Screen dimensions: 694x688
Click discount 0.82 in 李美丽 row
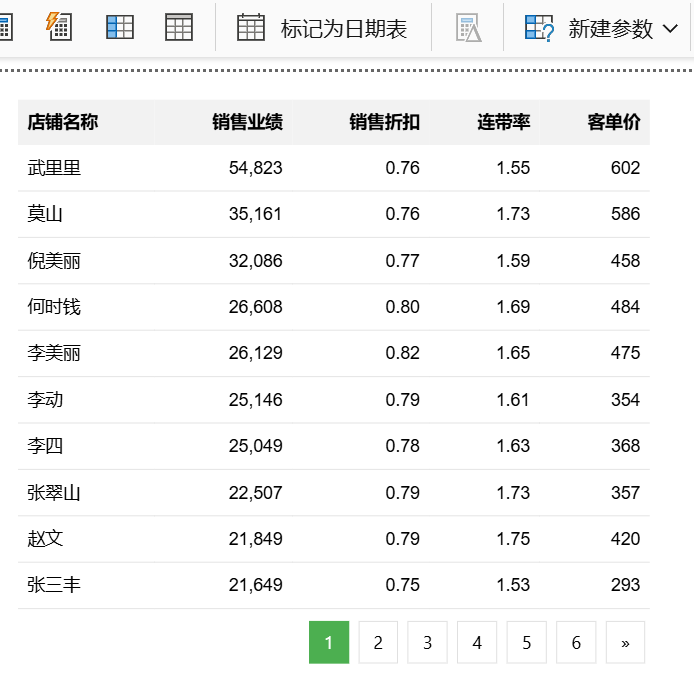[402, 353]
